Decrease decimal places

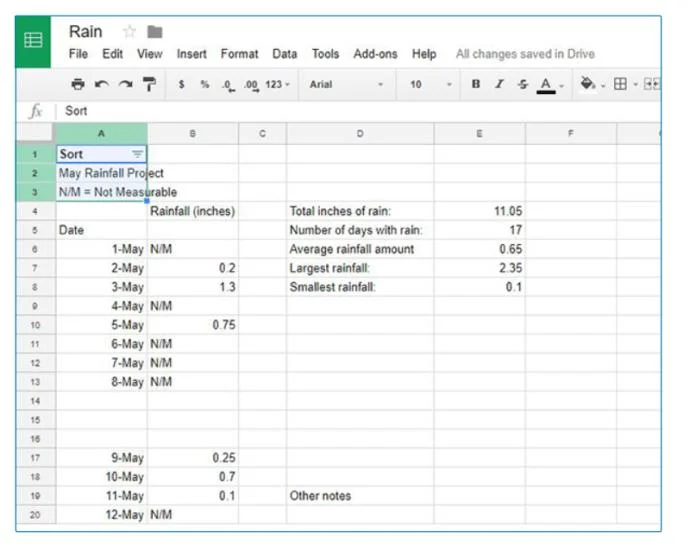coord(228,85)
